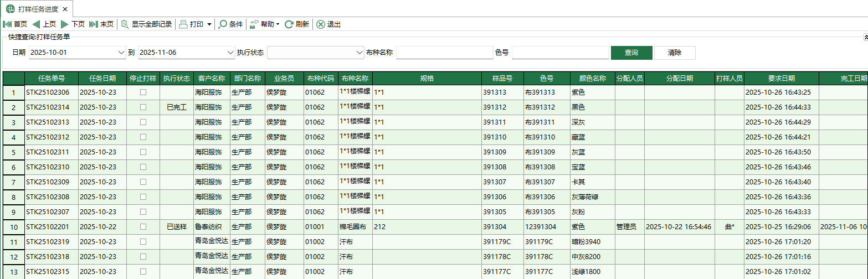Viewport: 868px width, 279px height.
Task: Open start date dropdown 2025-10-01
Action: pos(122,53)
